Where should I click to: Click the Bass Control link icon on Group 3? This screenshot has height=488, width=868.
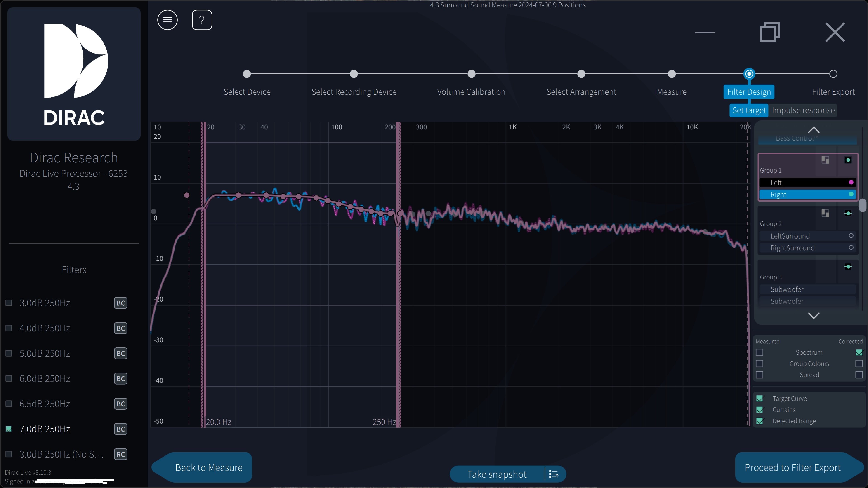849,266
